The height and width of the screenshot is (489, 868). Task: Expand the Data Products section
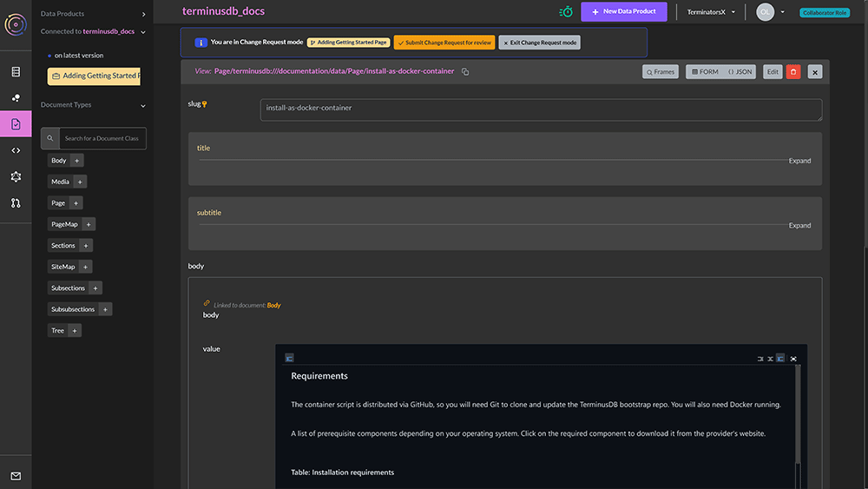click(143, 14)
